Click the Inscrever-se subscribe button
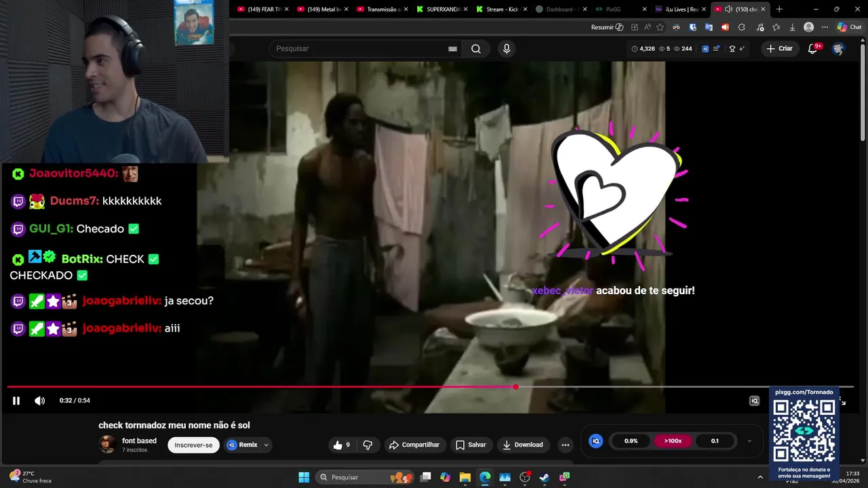This screenshot has height=488, width=868. coord(193,445)
